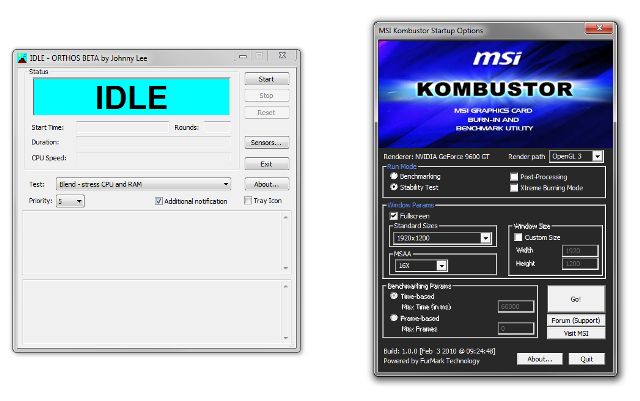
Task: Click Exit button in ORTHOS window
Action: 267,164
